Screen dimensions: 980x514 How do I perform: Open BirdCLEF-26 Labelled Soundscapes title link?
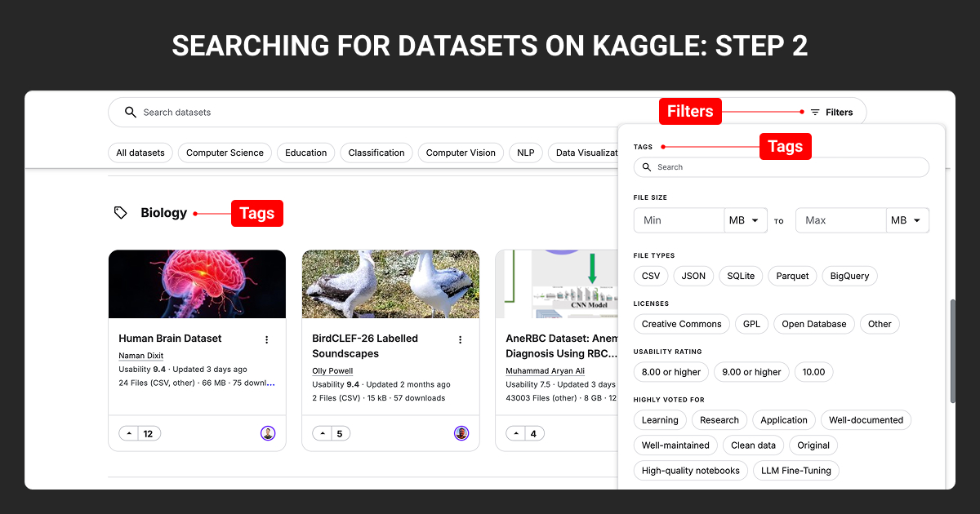[365, 346]
